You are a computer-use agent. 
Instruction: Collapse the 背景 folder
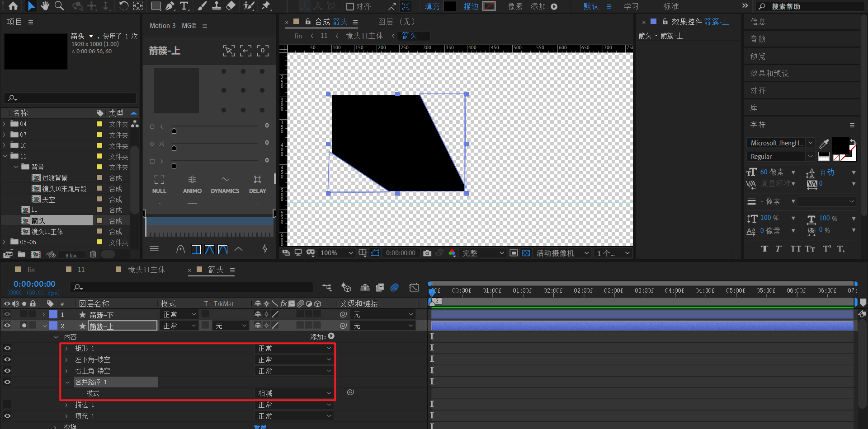pos(16,167)
